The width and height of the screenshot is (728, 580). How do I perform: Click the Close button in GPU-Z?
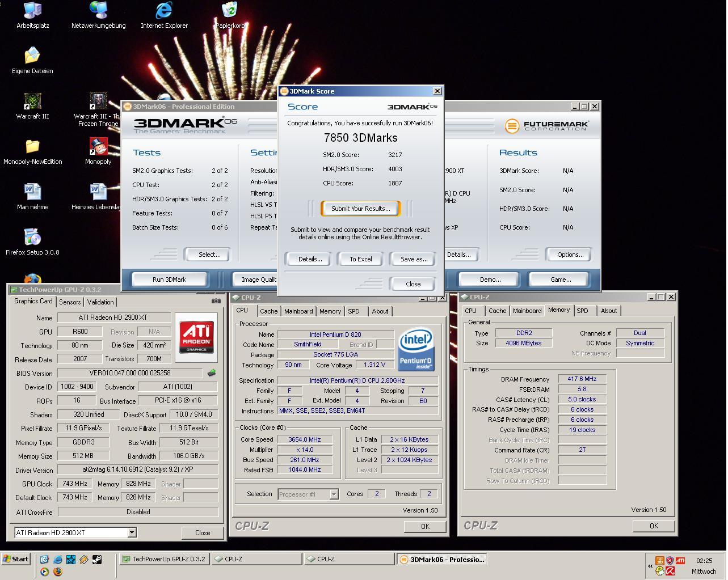click(203, 533)
